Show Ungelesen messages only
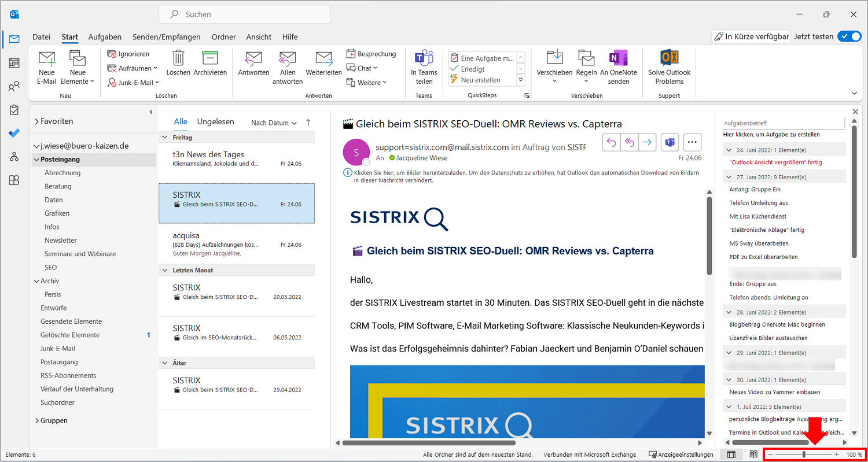Image resolution: width=868 pixels, height=462 pixels. coord(215,121)
